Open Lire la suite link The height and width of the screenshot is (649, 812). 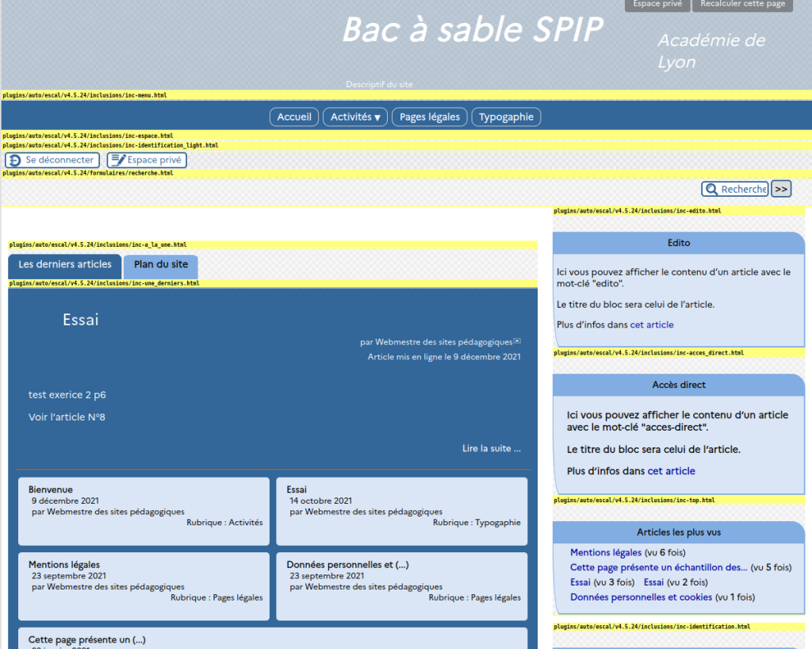point(491,449)
